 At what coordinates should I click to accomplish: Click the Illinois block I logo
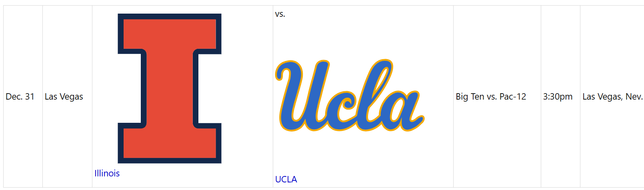coord(169,88)
